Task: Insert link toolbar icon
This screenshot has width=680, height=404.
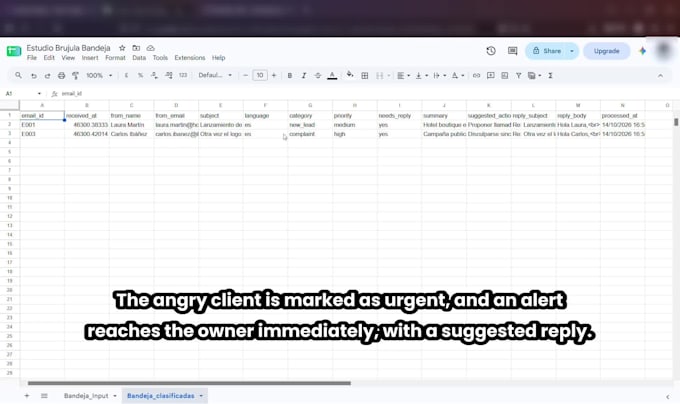Action: 476,75
